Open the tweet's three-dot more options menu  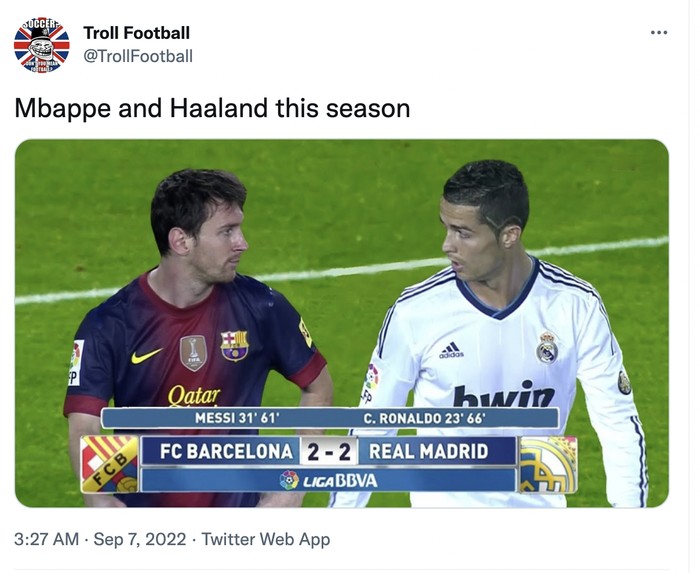pos(658,33)
